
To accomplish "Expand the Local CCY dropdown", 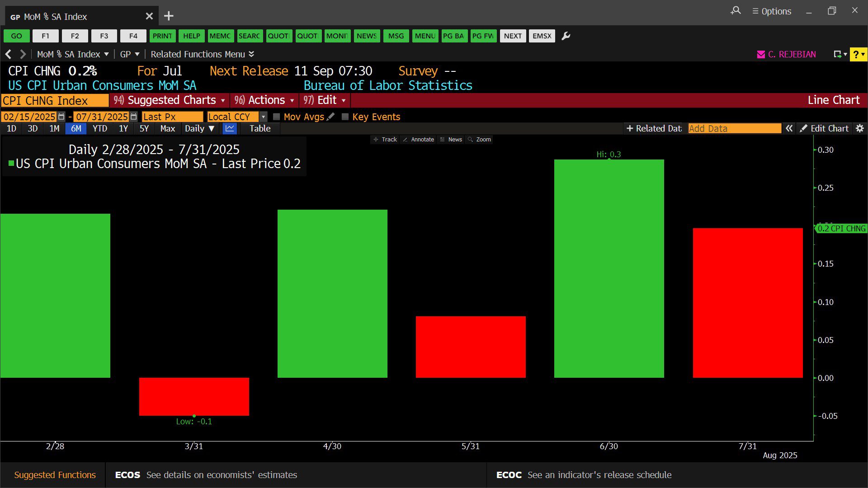I will coord(263,117).
